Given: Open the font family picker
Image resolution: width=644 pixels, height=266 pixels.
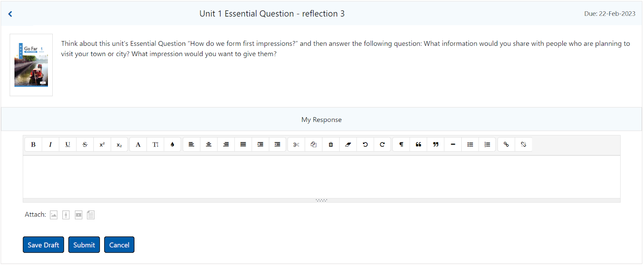Looking at the screenshot, I should point(138,144).
